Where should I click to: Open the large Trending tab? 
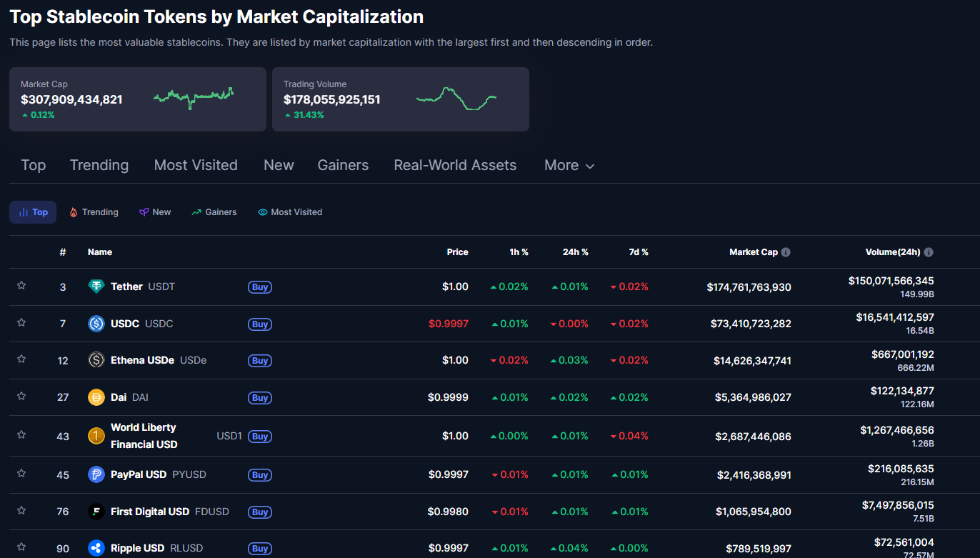[x=99, y=165]
